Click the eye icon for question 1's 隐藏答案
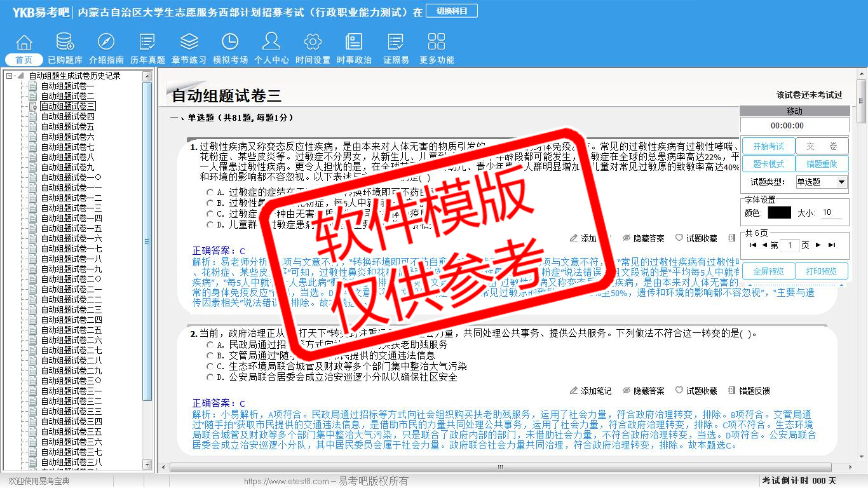This screenshot has height=488, width=868. tap(627, 238)
